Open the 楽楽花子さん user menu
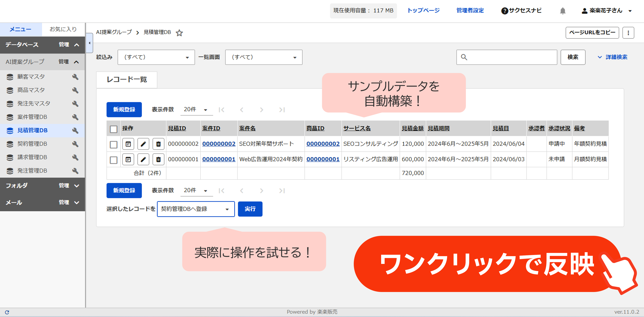644x317 pixels. coord(607,11)
